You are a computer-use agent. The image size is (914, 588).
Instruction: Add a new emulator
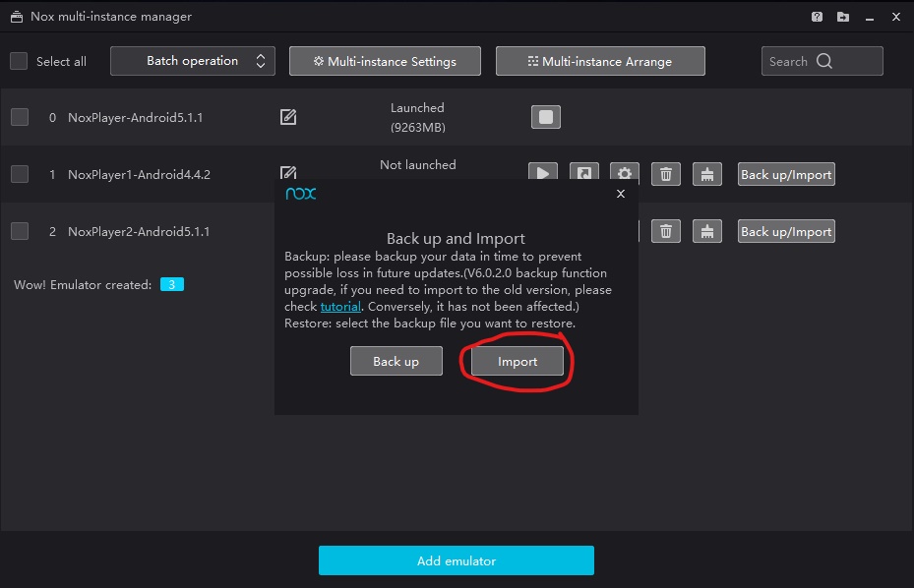[x=456, y=560]
